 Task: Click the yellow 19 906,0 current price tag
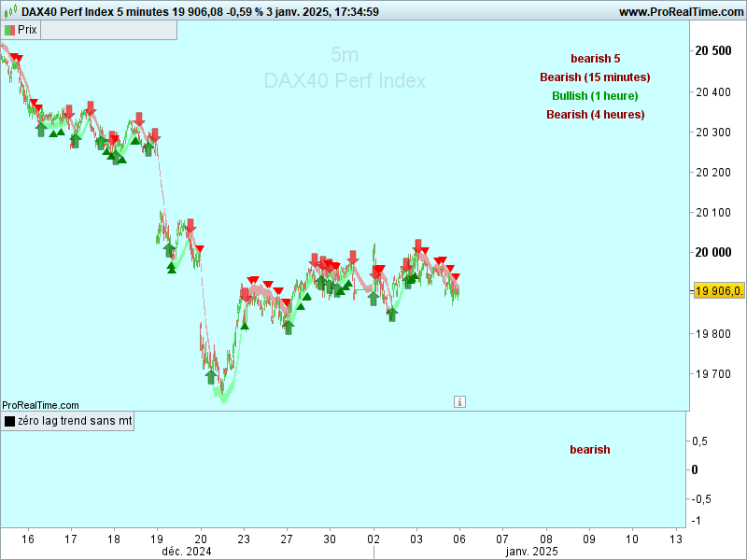tap(719, 291)
